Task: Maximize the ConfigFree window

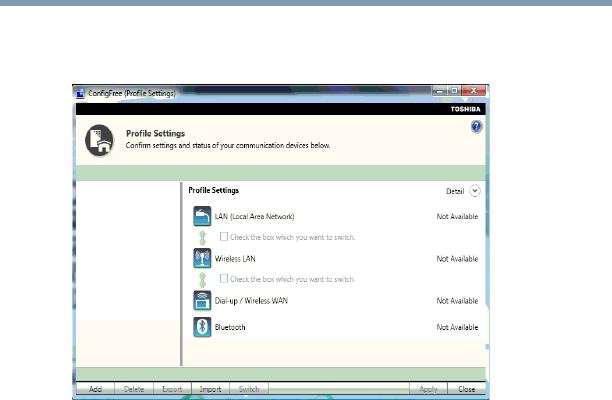Action: (454, 91)
